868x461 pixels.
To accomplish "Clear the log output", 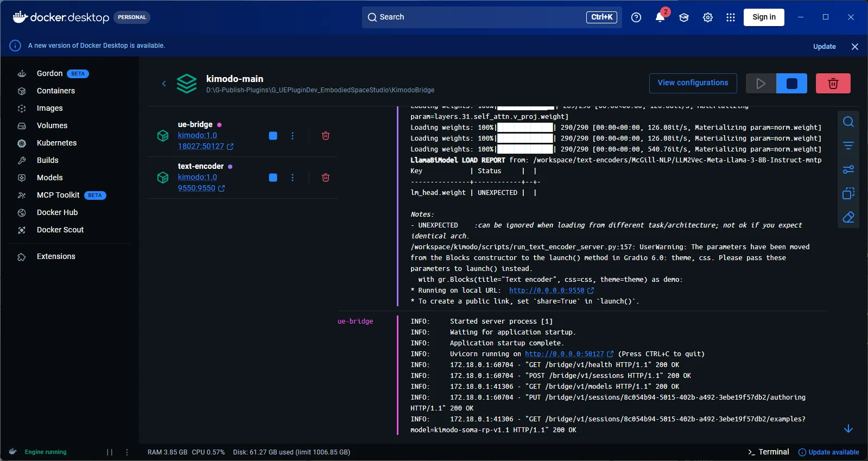I will click(x=848, y=217).
